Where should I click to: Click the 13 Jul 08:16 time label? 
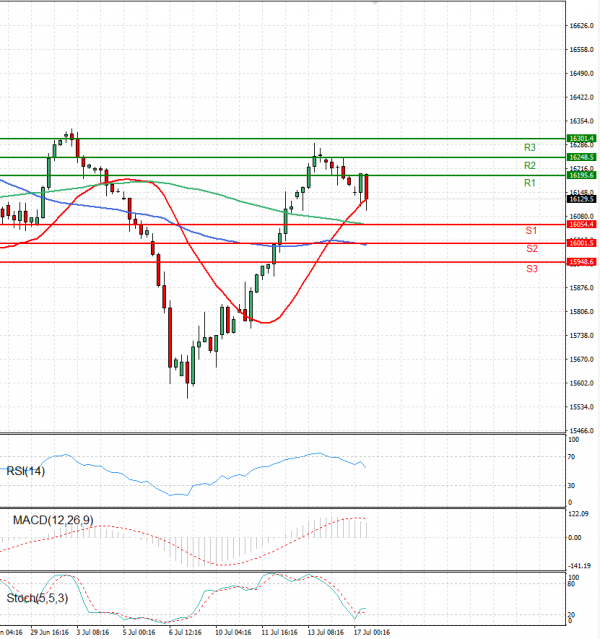coord(326,632)
